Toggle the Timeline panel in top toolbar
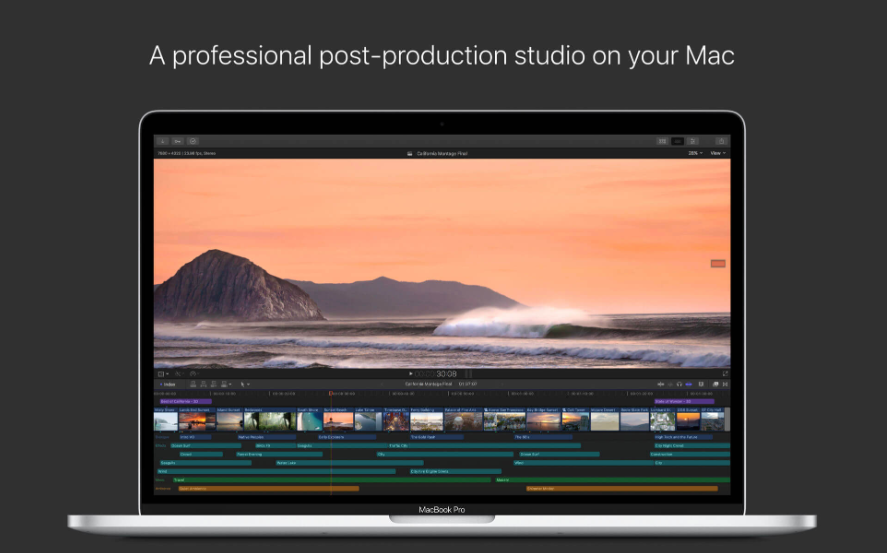Image resolution: width=887 pixels, height=553 pixels. 677,141
